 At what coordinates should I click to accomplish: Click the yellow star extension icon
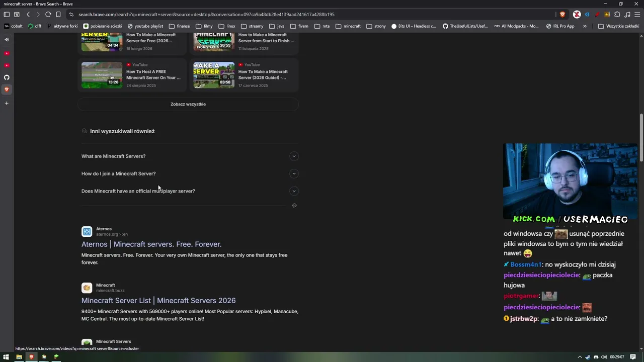click(607, 15)
